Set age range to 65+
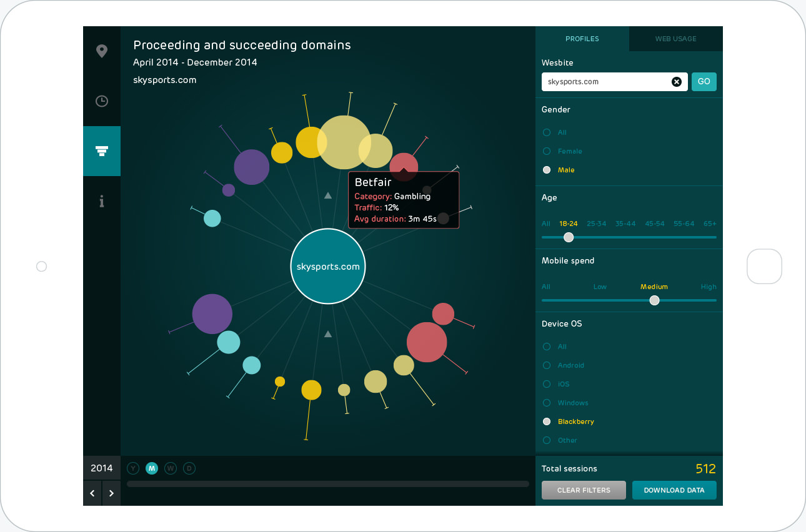806x532 pixels. [x=710, y=224]
